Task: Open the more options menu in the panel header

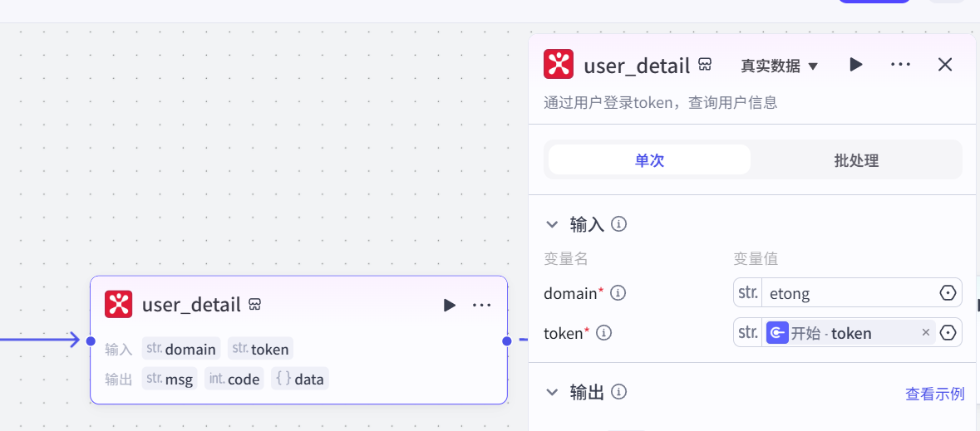Action: [900, 65]
